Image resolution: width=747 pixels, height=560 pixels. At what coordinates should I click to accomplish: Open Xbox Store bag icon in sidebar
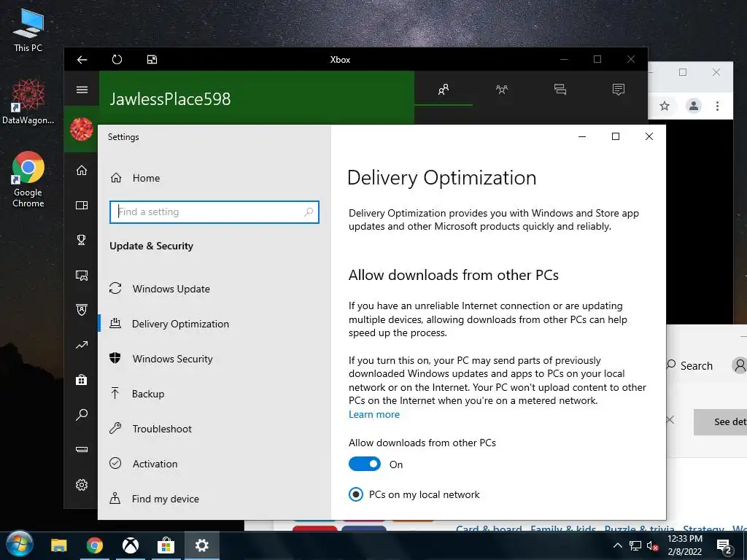82,379
